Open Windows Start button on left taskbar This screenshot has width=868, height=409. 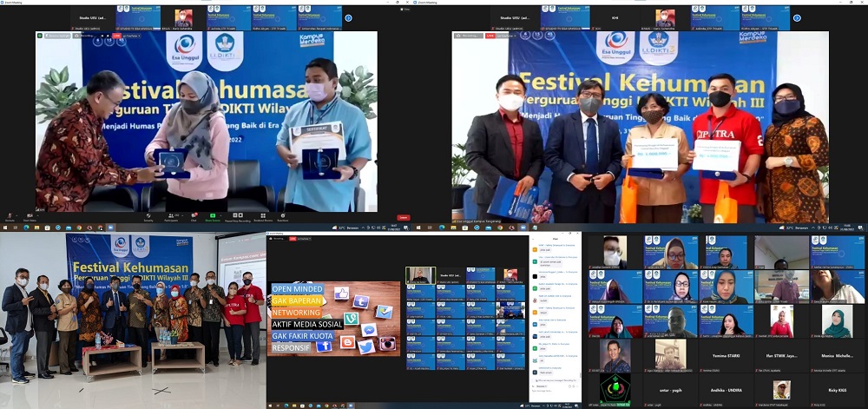(x=5, y=228)
